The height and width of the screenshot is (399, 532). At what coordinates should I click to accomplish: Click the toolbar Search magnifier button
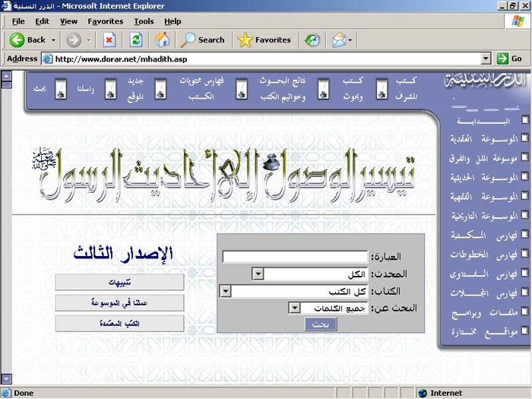tap(202, 40)
